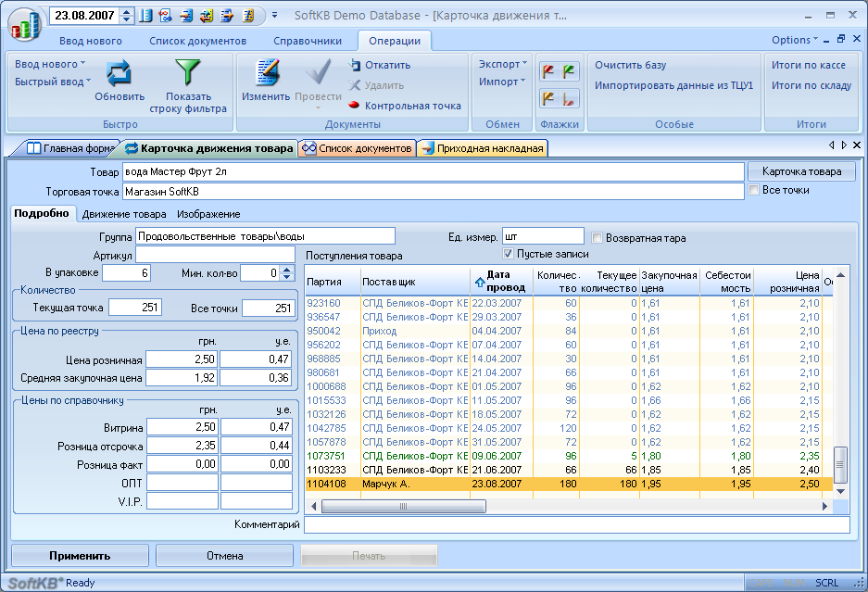868x592 pixels.
Task: Select the row with партия 1073751
Action: coord(569,456)
